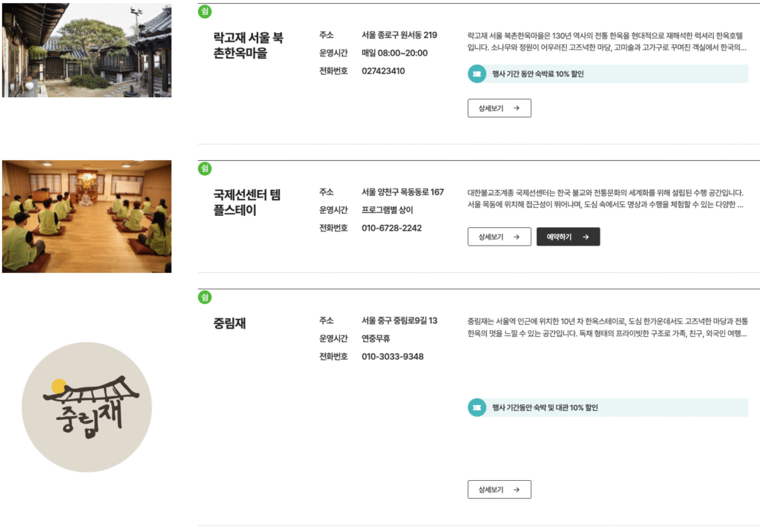Click the arrow icon in the 예약하기 button
Viewport: 760px width, 532px height.
[586, 237]
